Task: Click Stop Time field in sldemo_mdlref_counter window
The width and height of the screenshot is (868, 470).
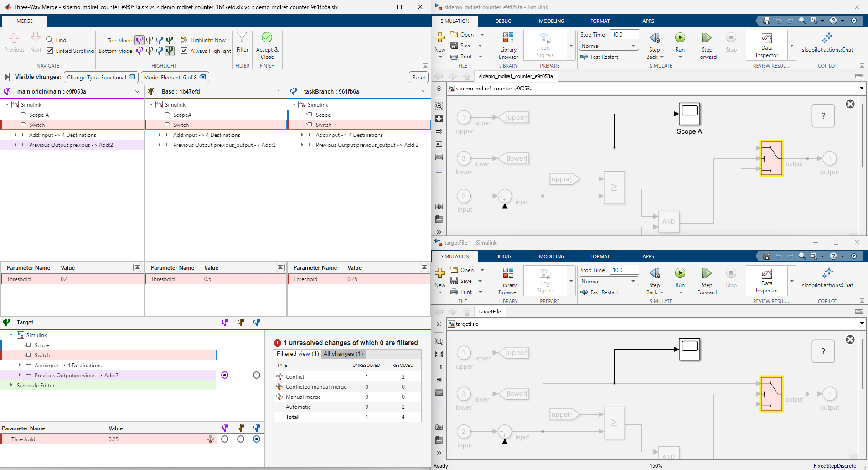Action: pyautogui.click(x=624, y=35)
